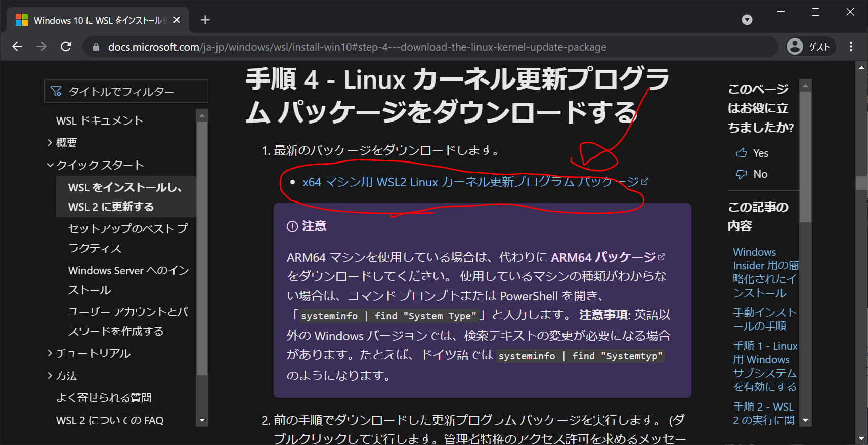This screenshot has height=445, width=868.
Task: Click the 手順 4 page heading
Action: (458, 95)
